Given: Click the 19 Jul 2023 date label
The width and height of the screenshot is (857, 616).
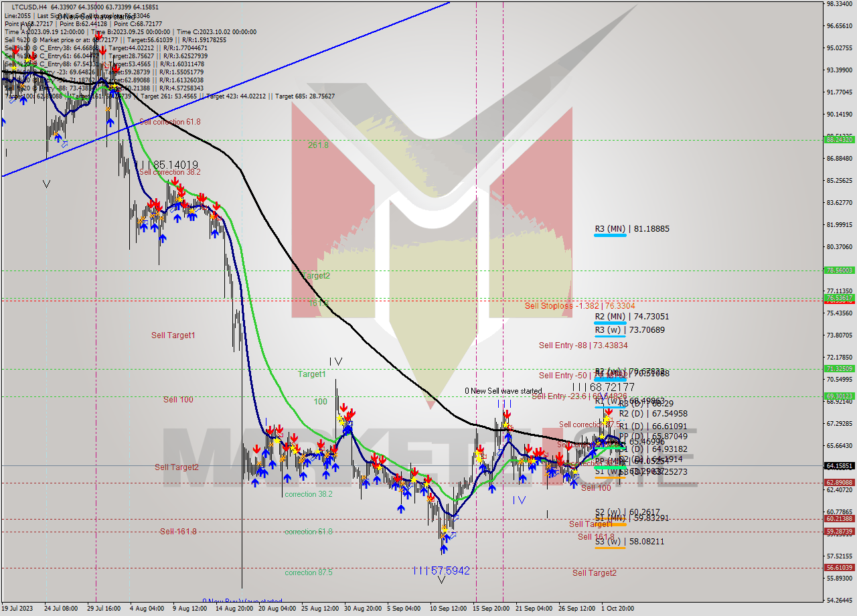Looking at the screenshot, I should (x=17, y=609).
